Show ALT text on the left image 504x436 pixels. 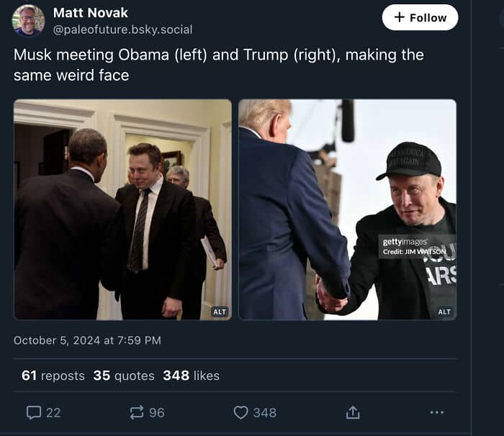[220, 312]
